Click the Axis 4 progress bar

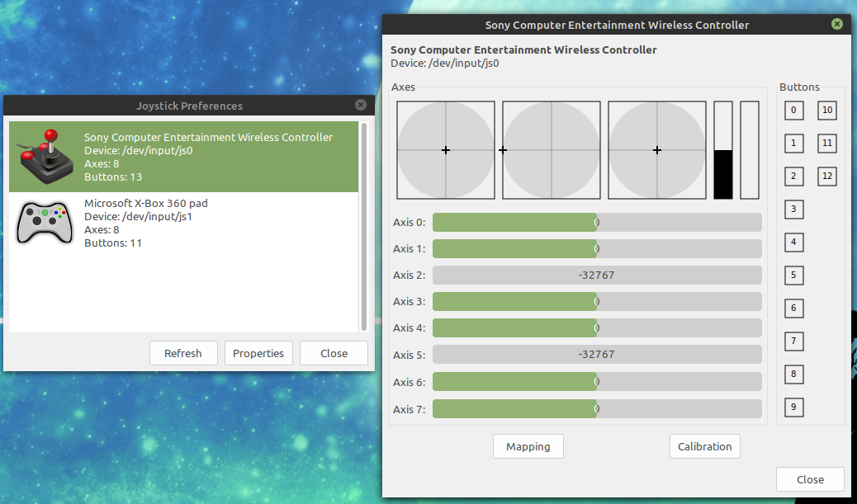point(597,327)
